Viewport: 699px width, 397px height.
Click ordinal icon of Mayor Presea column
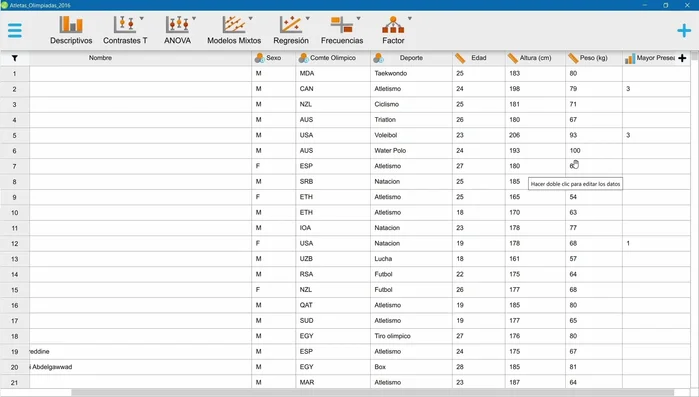coord(629,58)
